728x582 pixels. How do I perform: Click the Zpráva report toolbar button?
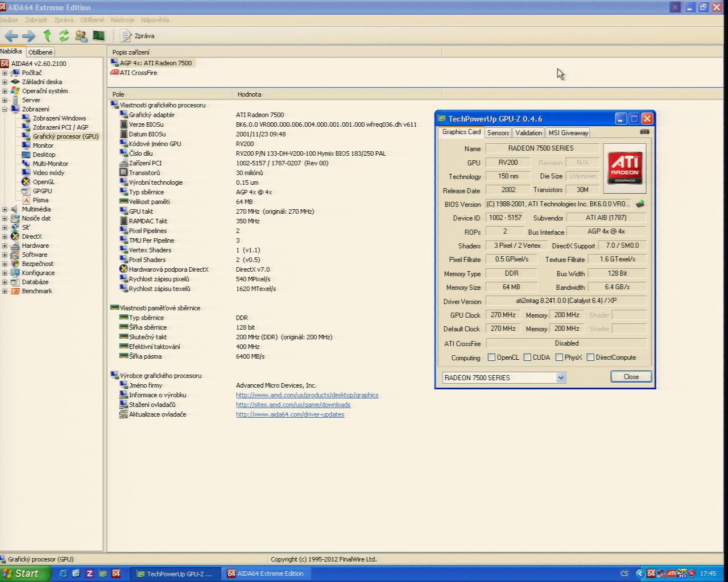138,36
